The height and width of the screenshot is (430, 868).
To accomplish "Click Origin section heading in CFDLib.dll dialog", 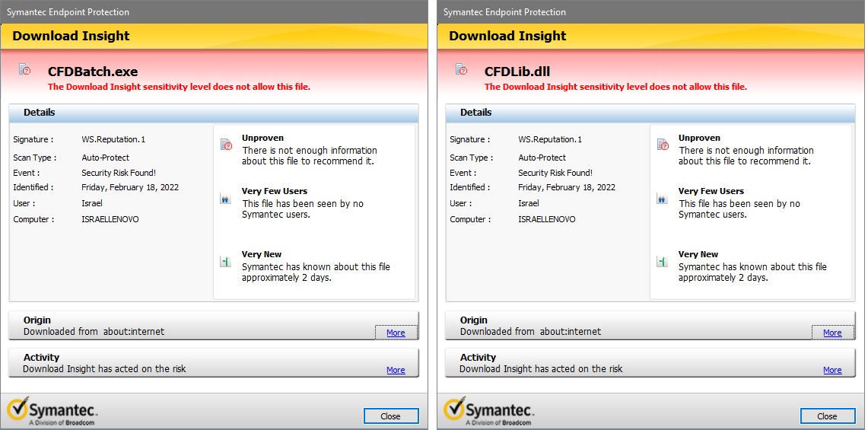I will (474, 320).
